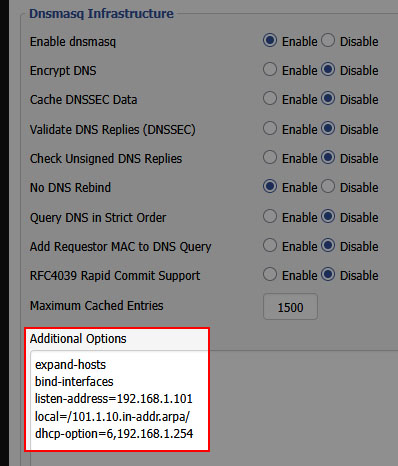
Task: Disable Check Unsigned DNS Replies
Action: [x=328, y=158]
